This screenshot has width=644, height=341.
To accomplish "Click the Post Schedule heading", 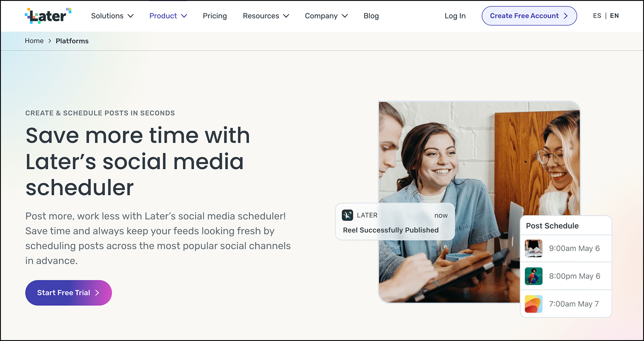I will coord(552,226).
